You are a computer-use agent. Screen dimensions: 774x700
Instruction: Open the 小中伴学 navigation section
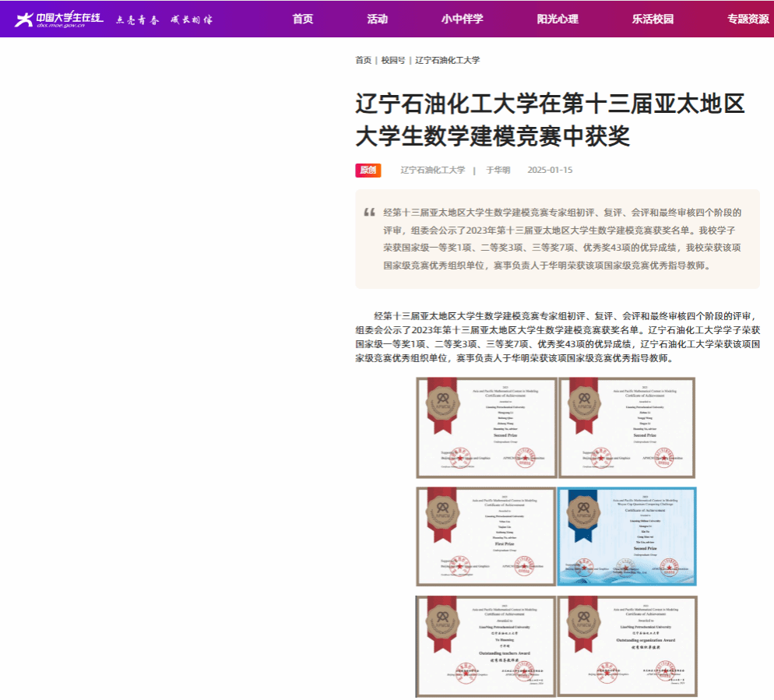click(462, 19)
